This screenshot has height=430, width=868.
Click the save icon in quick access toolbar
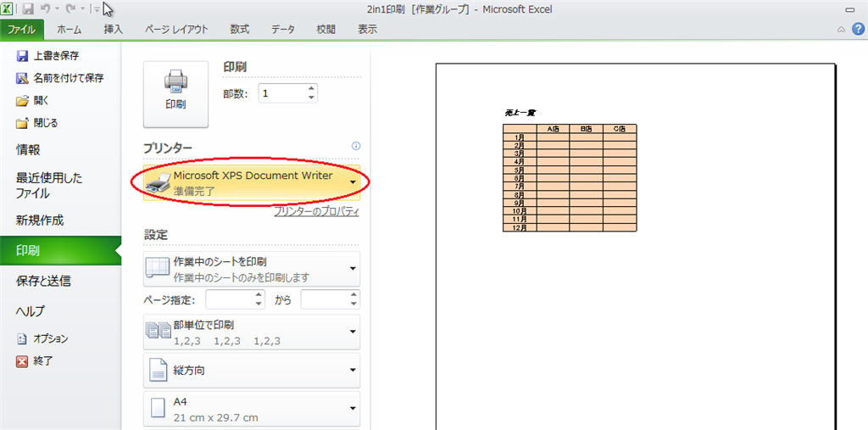28,9
